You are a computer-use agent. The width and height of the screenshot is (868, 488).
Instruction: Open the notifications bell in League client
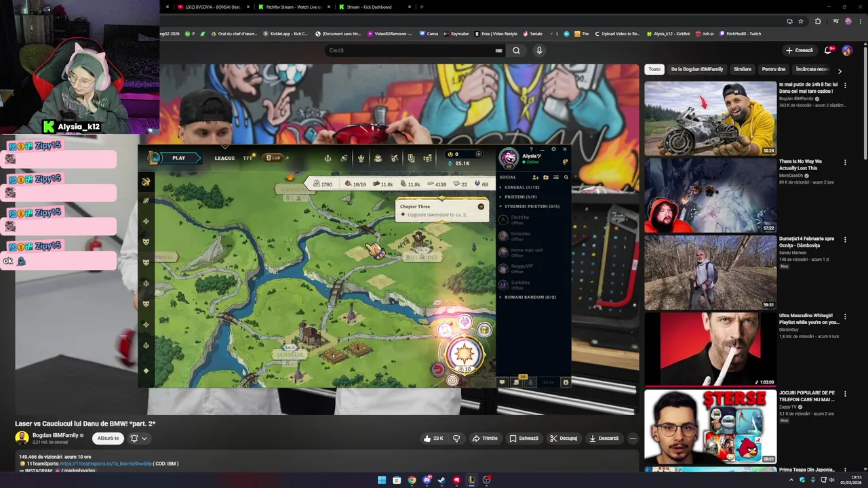[564, 162]
